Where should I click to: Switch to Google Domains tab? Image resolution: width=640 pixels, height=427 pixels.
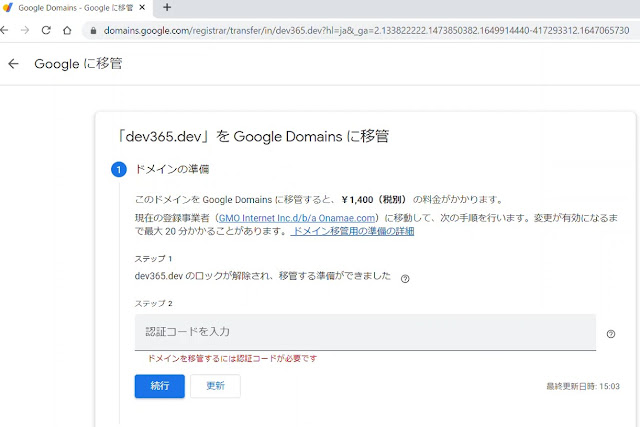tap(76, 8)
